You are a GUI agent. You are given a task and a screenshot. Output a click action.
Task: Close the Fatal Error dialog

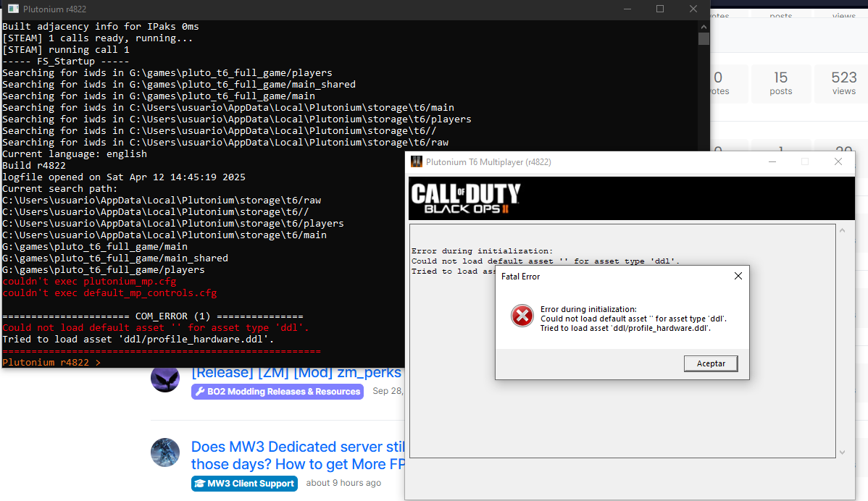point(738,276)
